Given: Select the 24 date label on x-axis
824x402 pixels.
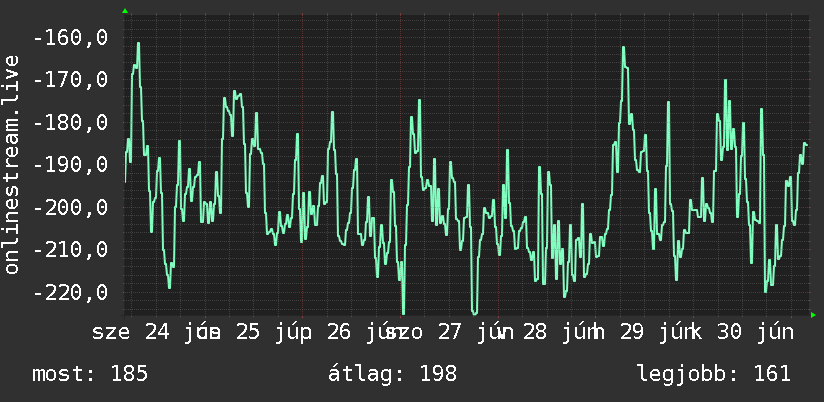Looking at the screenshot, I should click(157, 332).
